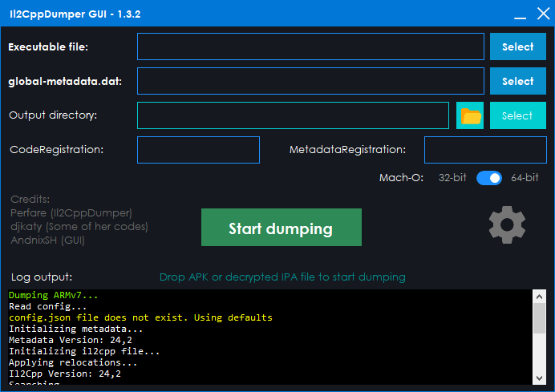Image resolution: width=555 pixels, height=392 pixels.
Task: Click the log scrollbar down arrow
Action: point(539,378)
